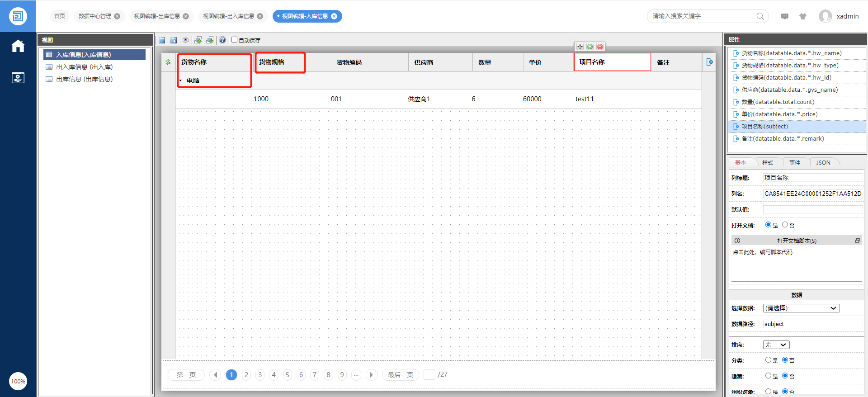The height and width of the screenshot is (397, 868).
Task: Click the expand window icon on 打开文档脚本 bar
Action: click(857, 241)
